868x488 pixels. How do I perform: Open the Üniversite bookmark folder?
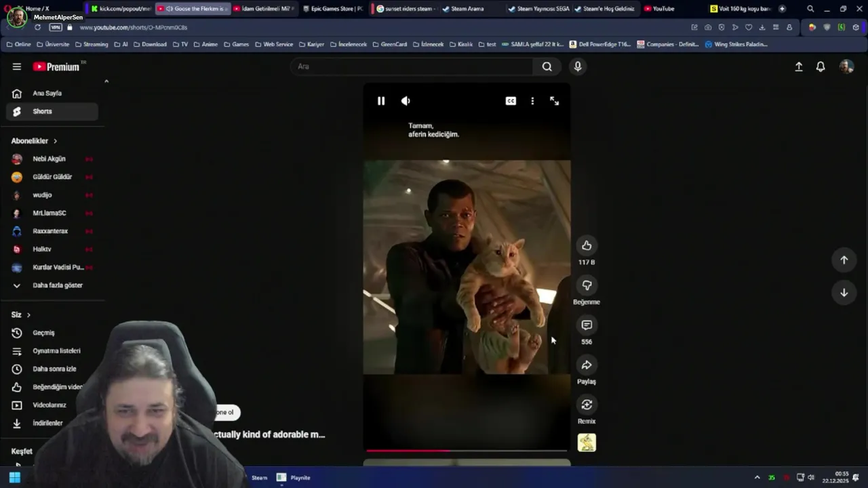click(x=53, y=44)
